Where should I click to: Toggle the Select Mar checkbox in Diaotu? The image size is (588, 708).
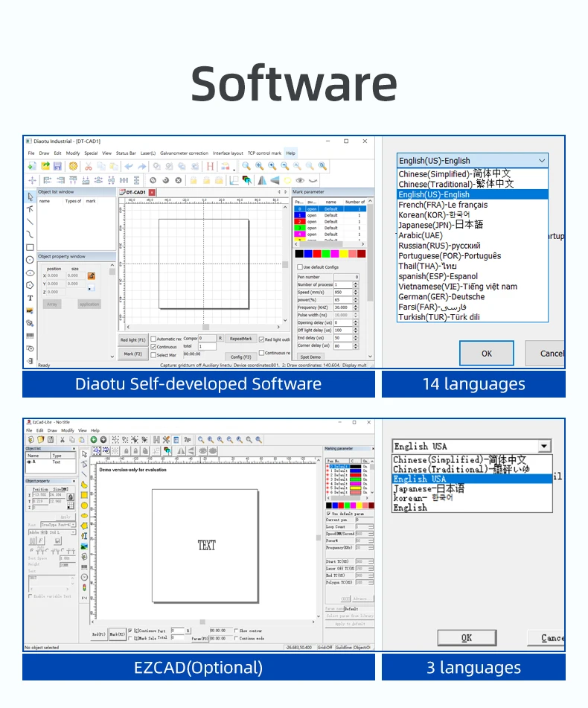click(x=153, y=355)
